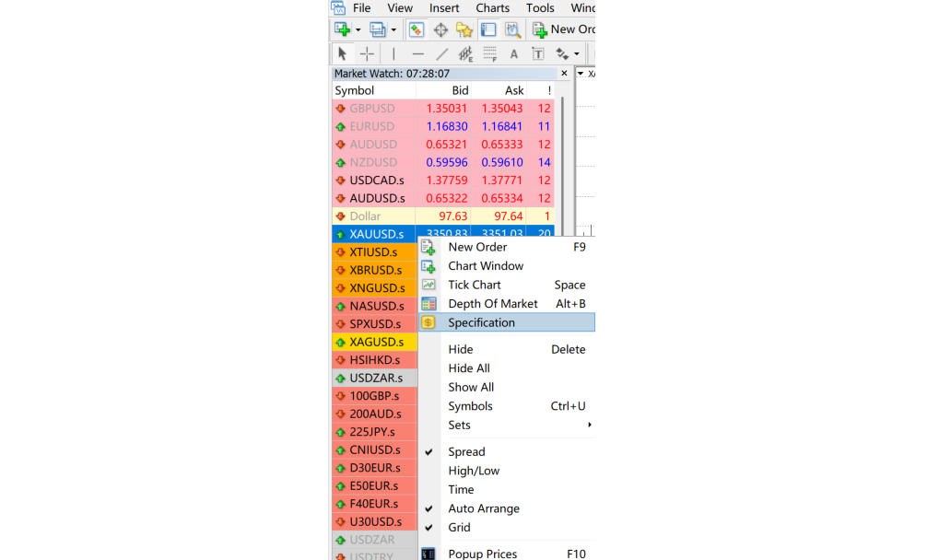Select the Crosshair tool
Screen dimensions: 939x560
(367, 53)
